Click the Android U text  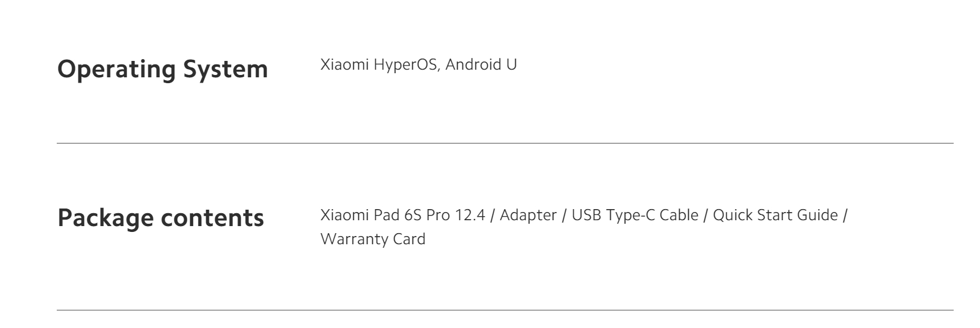481,64
